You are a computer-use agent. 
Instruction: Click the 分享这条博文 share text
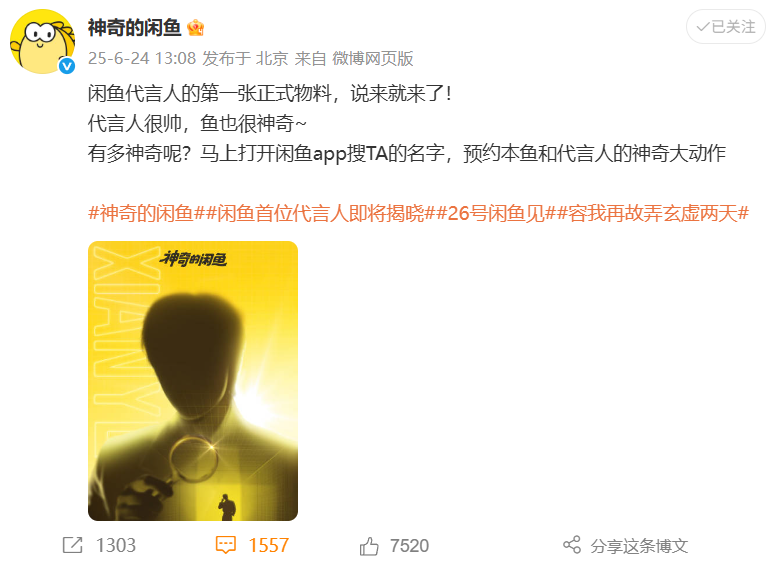(x=639, y=546)
